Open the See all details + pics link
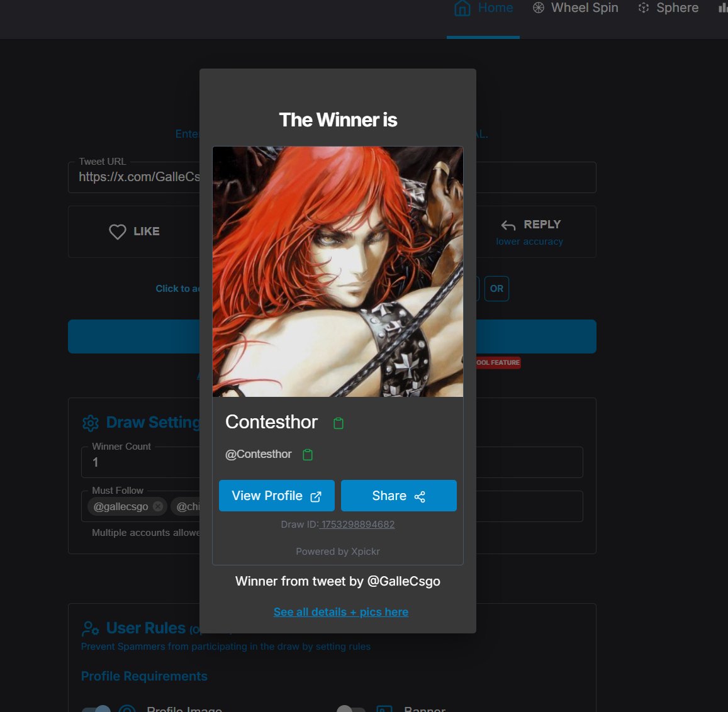The height and width of the screenshot is (712, 728). 340,611
